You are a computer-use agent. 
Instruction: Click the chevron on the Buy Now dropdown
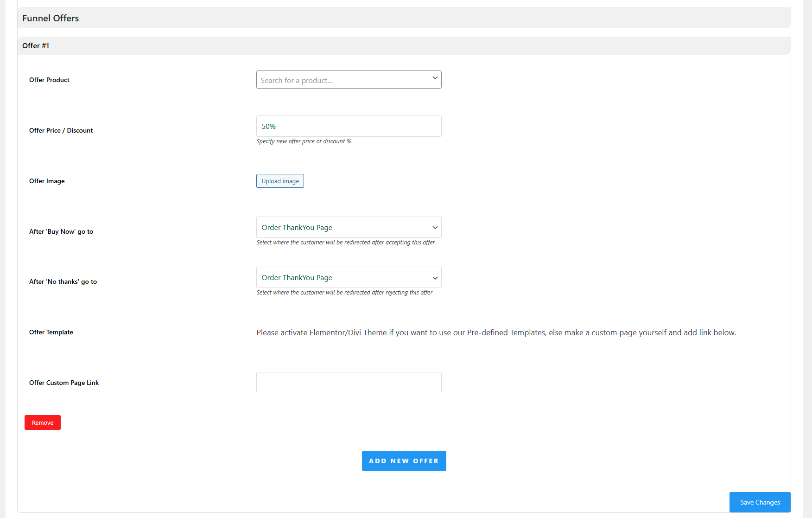tap(435, 228)
